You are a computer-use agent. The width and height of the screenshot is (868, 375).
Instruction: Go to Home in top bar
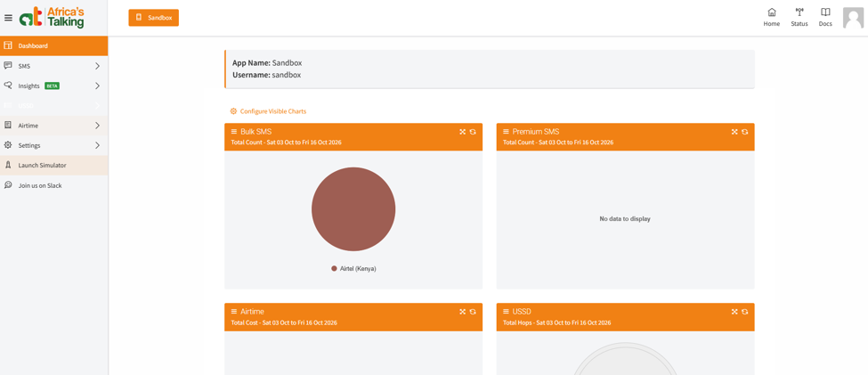pos(772,17)
